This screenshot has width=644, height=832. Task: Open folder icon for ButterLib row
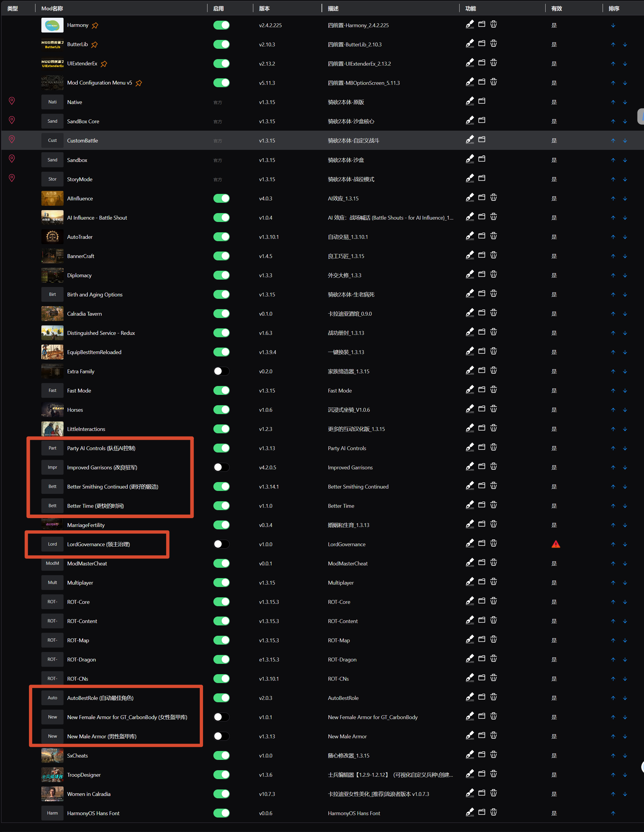coord(481,44)
